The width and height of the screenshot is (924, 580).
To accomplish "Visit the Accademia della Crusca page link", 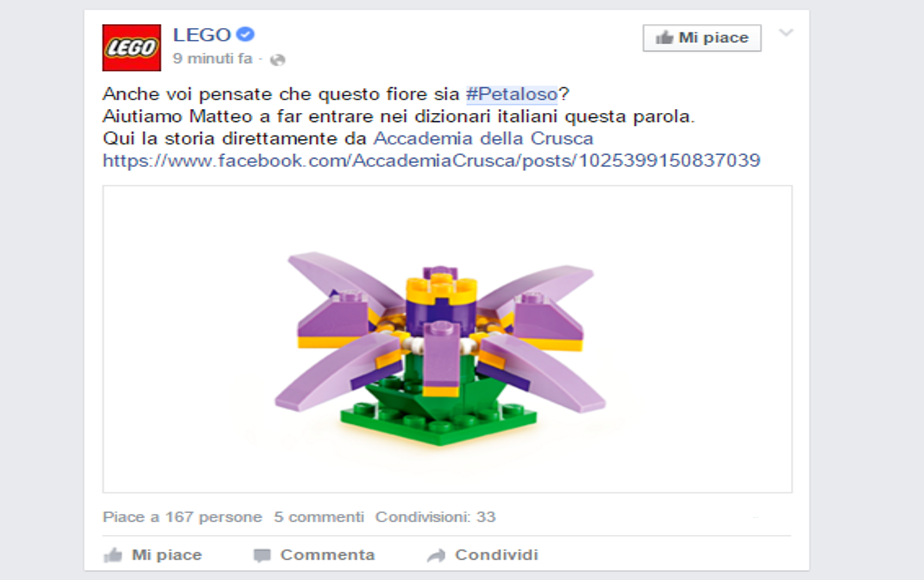I will (x=483, y=138).
